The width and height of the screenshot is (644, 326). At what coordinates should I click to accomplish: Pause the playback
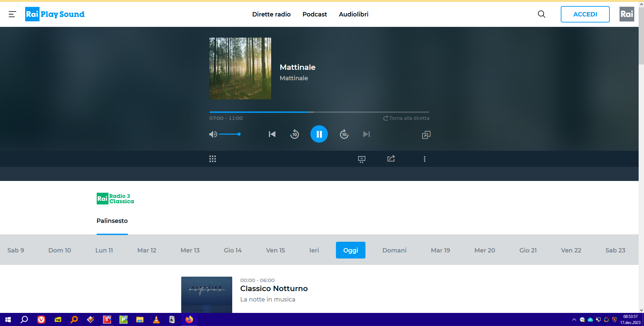tap(319, 134)
